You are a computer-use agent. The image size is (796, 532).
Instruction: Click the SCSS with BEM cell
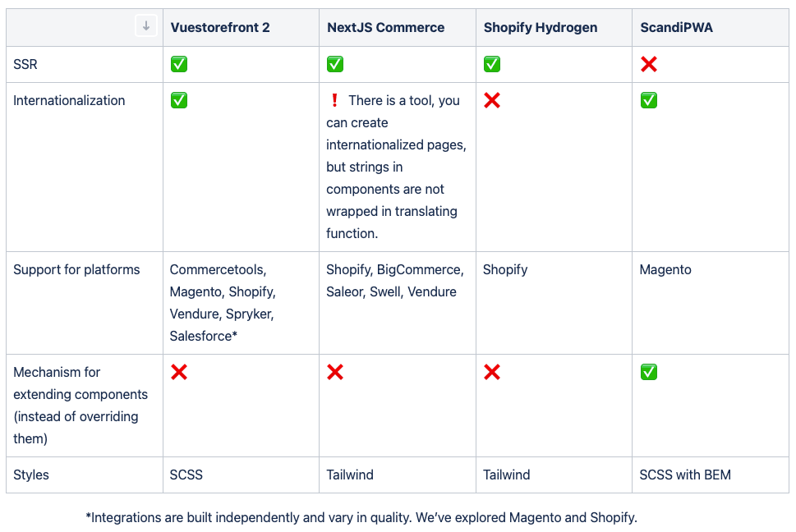[685, 475]
